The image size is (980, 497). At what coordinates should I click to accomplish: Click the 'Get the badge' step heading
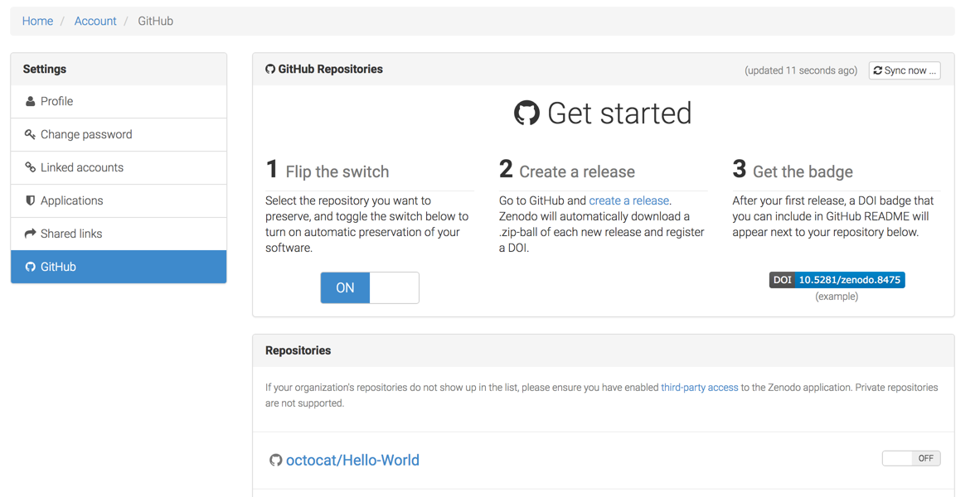tap(803, 171)
